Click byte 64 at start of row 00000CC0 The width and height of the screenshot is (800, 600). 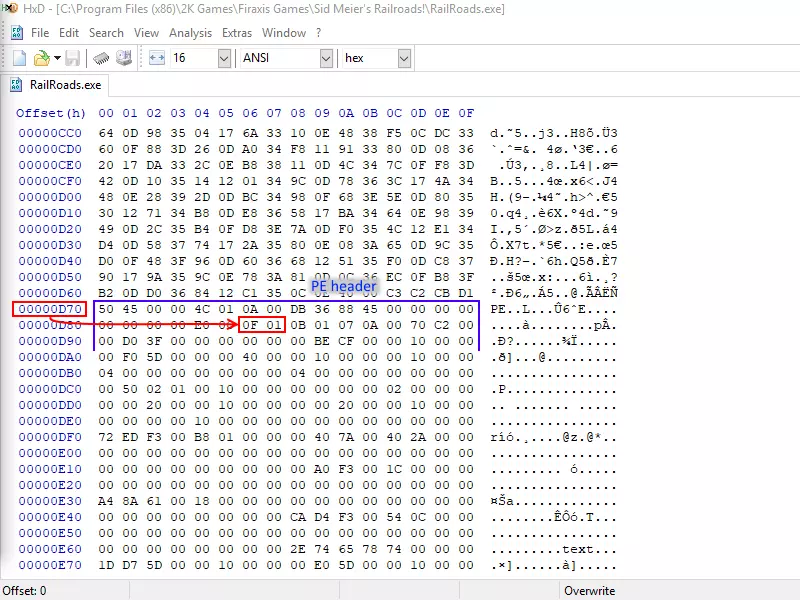[106, 133]
